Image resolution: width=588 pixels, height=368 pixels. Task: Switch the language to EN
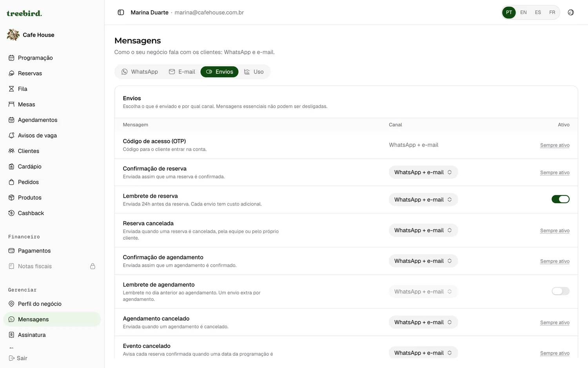(x=523, y=13)
